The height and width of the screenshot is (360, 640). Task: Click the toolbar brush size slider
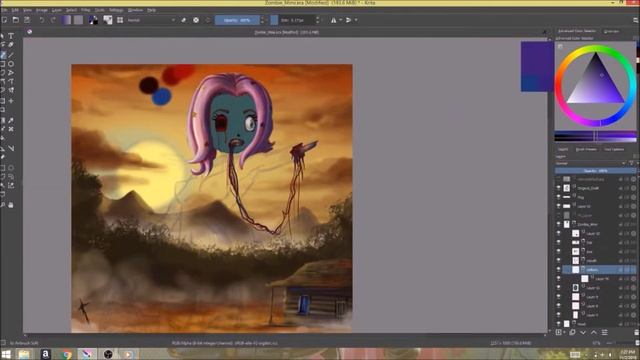pos(293,20)
